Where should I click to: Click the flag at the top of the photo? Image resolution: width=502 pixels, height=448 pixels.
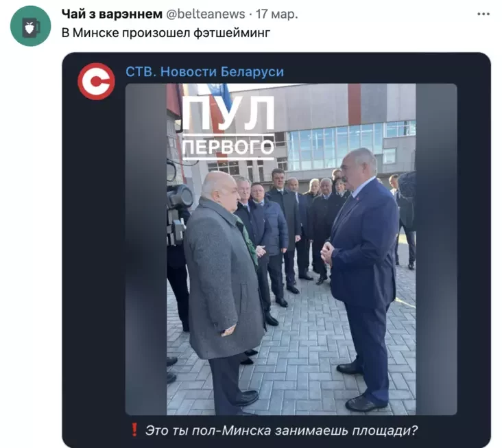(x=219, y=90)
